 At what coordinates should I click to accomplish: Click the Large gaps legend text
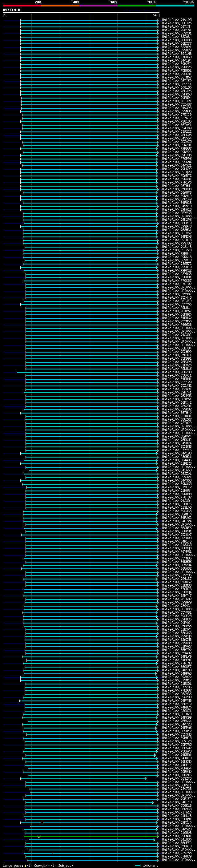(38, 865)
